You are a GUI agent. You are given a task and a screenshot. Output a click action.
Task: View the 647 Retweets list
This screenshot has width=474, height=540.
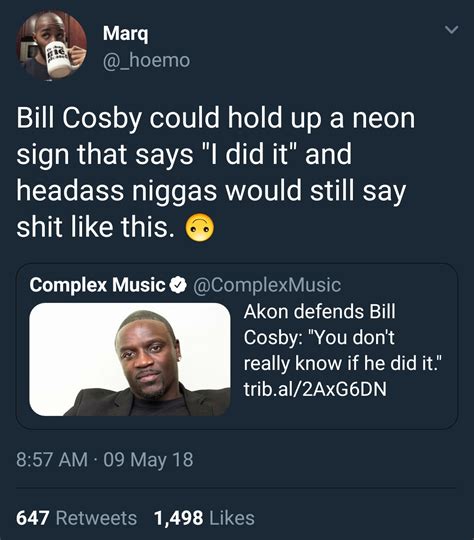coord(76,518)
